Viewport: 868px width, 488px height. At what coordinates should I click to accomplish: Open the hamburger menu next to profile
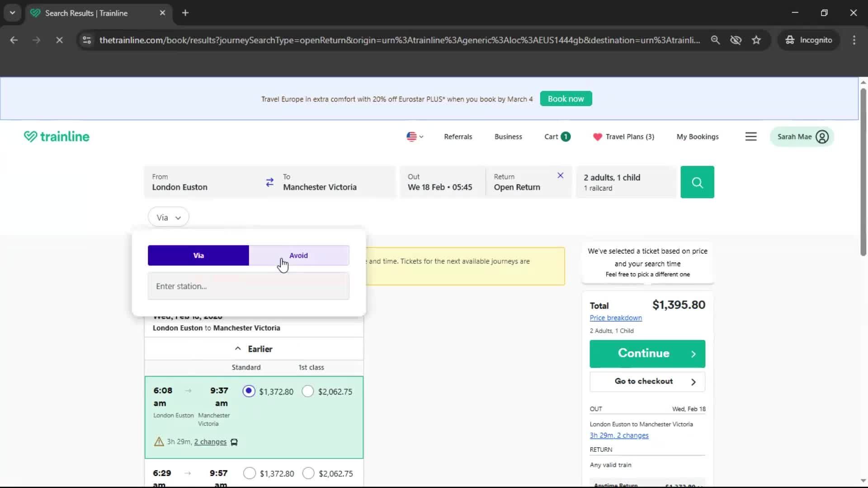click(751, 136)
